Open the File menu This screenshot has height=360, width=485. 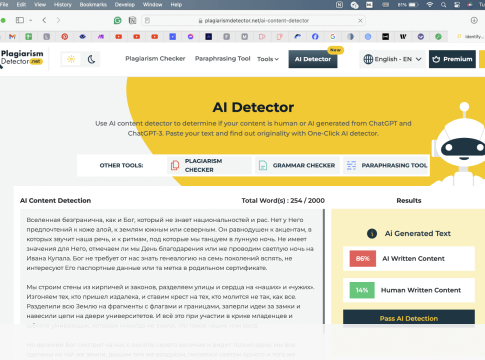tap(4, 5)
